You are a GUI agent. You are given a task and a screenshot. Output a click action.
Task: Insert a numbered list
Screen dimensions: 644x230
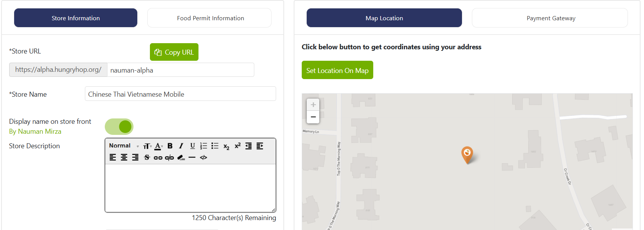click(x=203, y=146)
